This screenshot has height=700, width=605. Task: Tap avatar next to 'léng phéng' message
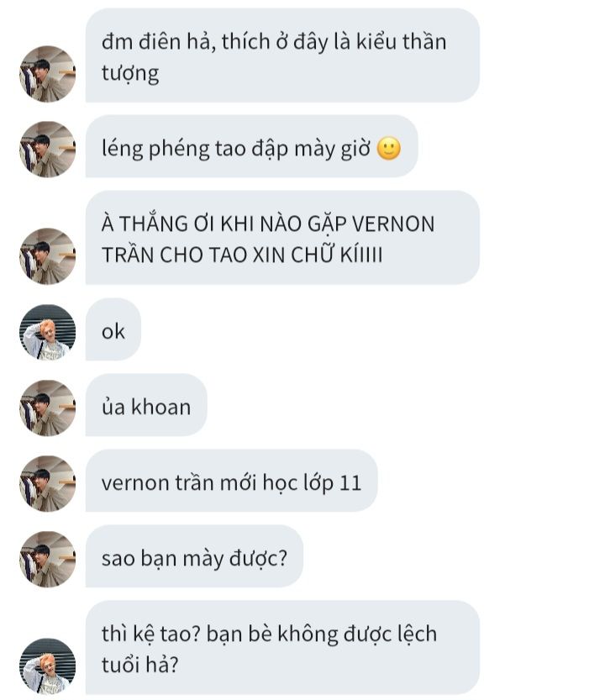(x=47, y=150)
